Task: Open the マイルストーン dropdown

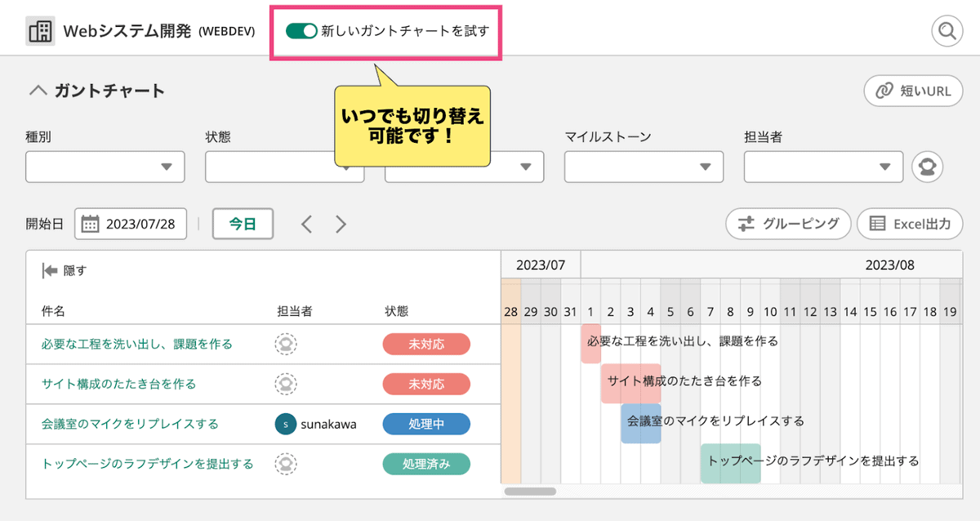Action: pyautogui.click(x=644, y=167)
